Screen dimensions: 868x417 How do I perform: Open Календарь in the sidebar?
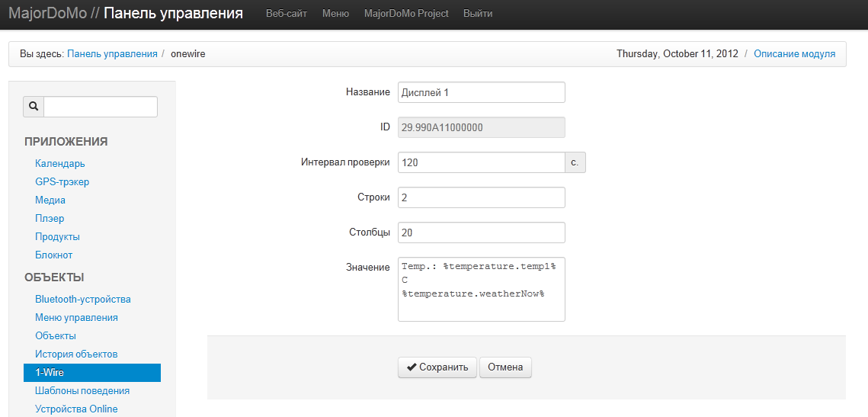tap(60, 164)
